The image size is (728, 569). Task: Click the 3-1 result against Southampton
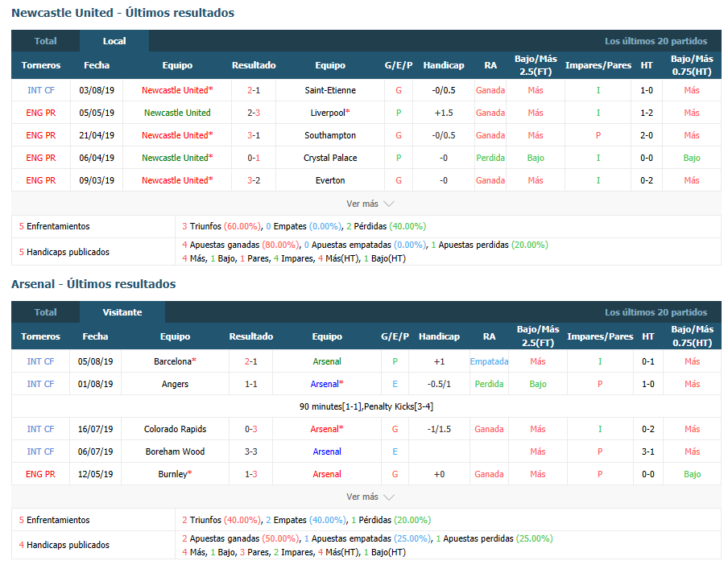[x=254, y=135]
